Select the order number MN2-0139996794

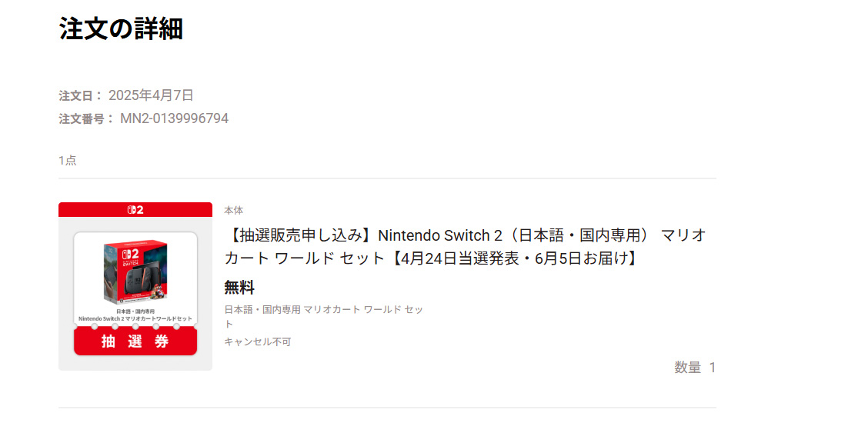click(174, 118)
